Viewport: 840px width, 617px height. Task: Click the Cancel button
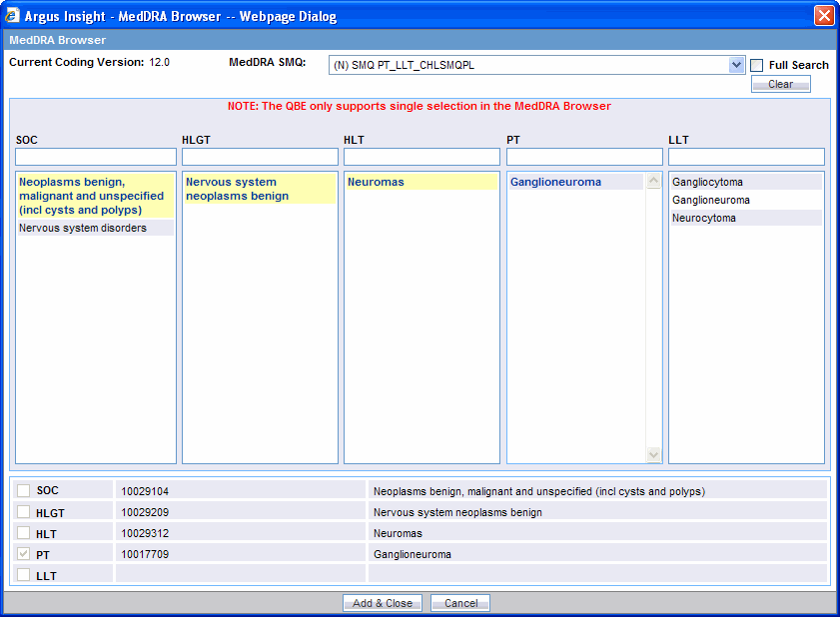(460, 603)
